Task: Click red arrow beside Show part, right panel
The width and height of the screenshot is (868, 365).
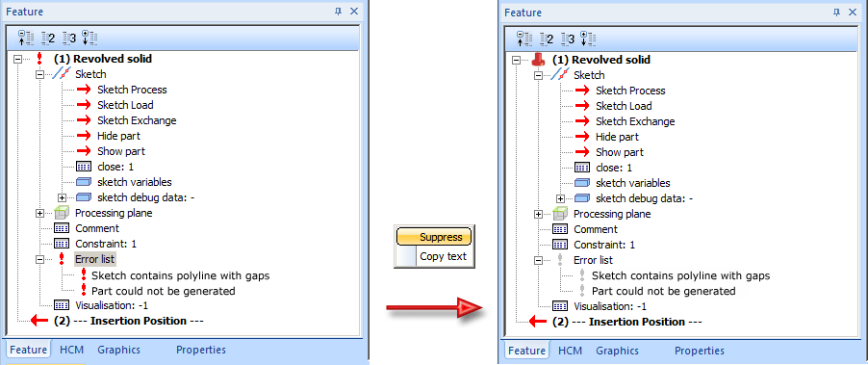Action: click(x=582, y=152)
